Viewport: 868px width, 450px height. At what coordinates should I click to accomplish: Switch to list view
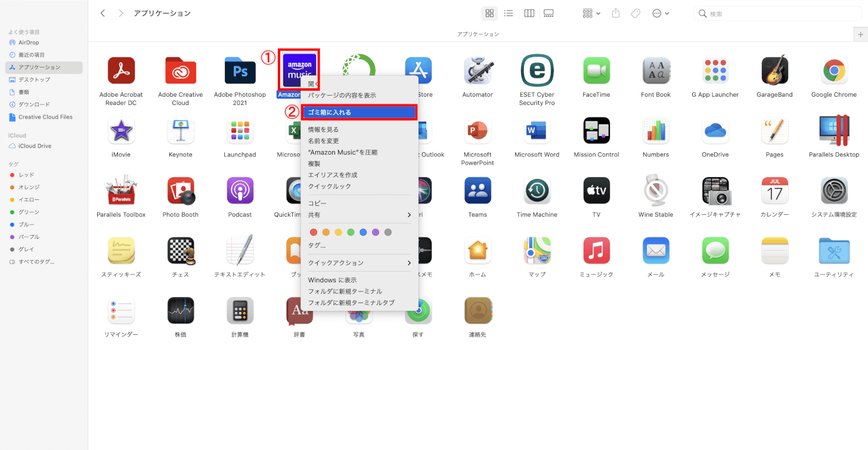pyautogui.click(x=509, y=13)
